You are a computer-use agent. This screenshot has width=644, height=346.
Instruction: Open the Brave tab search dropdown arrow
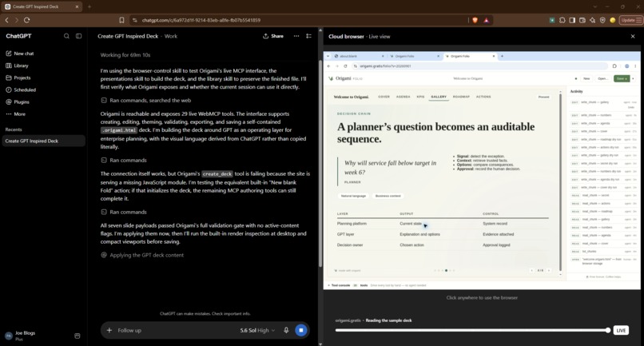594,6
